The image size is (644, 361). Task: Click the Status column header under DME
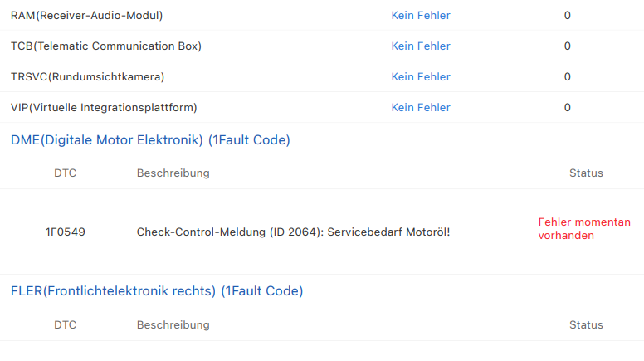(x=586, y=173)
